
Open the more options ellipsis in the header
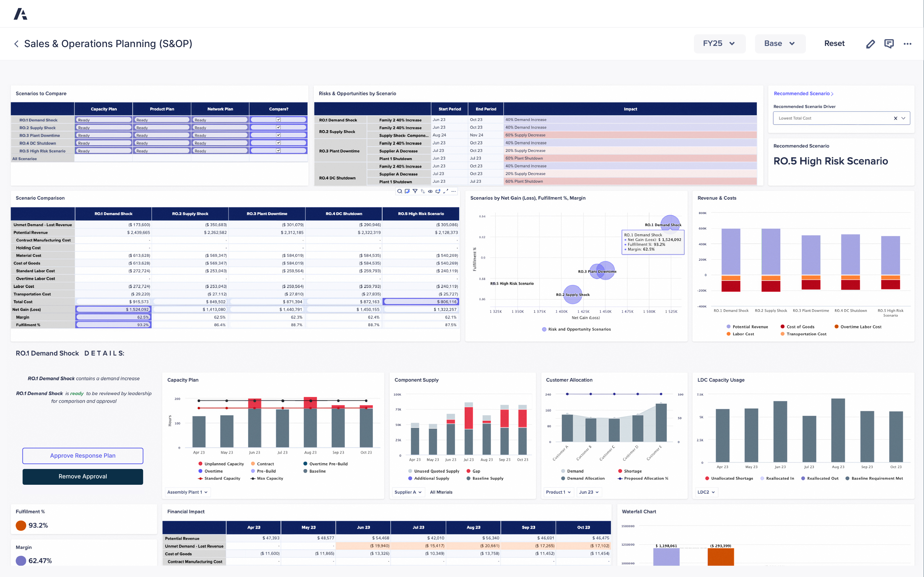908,43
